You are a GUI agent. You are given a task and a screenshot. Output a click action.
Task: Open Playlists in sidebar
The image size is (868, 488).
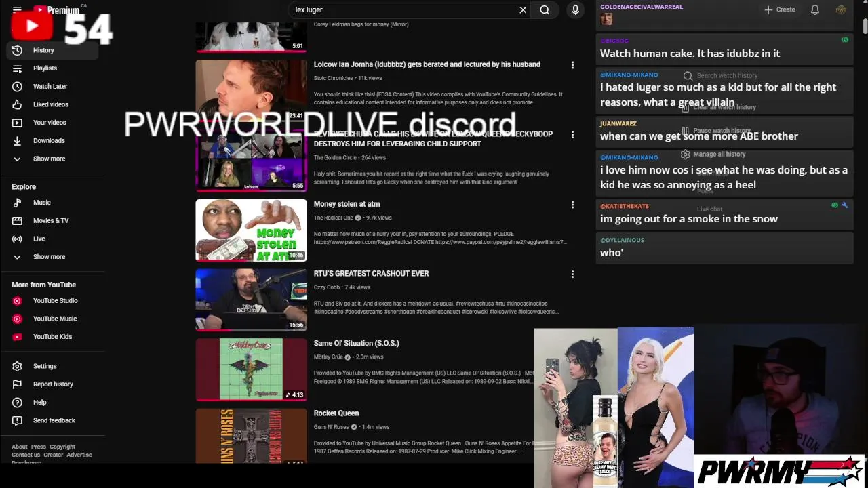click(x=52, y=68)
